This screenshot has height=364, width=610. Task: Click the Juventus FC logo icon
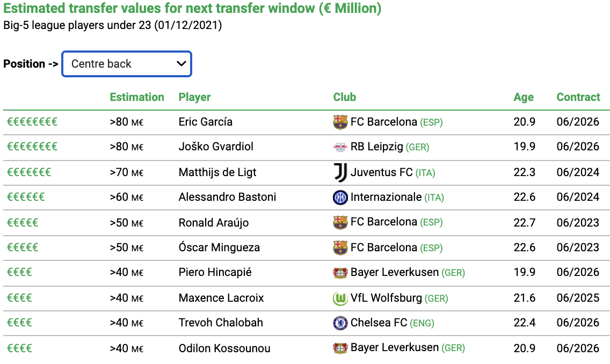pyautogui.click(x=340, y=173)
